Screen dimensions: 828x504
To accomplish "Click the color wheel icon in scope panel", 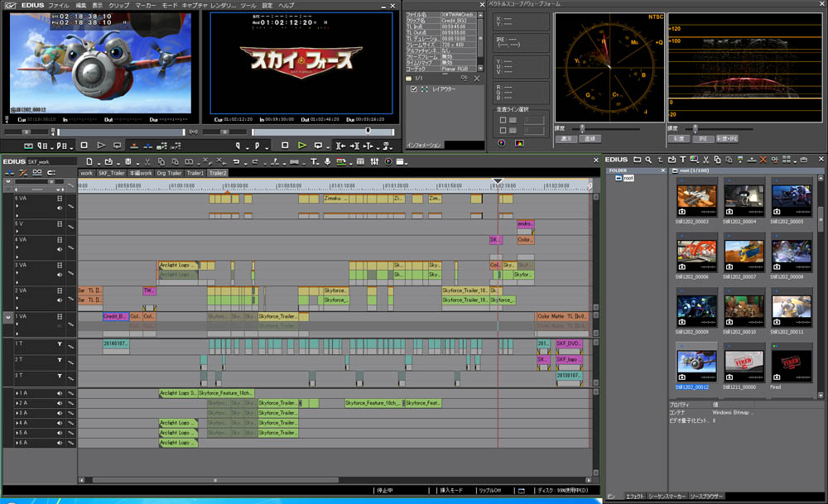I will pos(502,143).
